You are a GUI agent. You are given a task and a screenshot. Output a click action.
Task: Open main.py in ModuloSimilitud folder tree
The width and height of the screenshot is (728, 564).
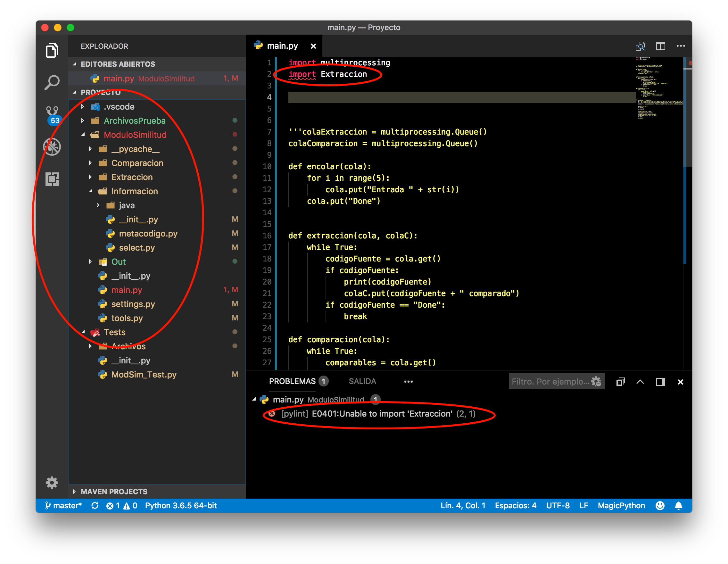tap(127, 290)
